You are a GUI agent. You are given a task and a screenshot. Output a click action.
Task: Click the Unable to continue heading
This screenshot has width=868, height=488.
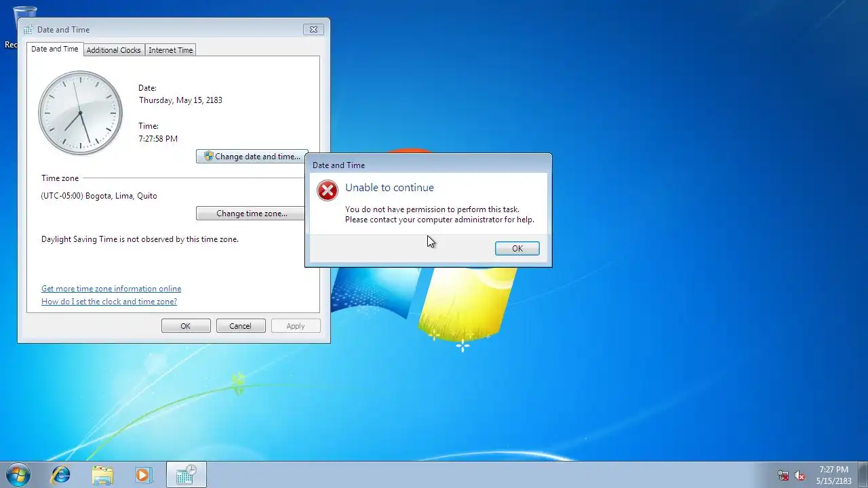pyautogui.click(x=389, y=188)
